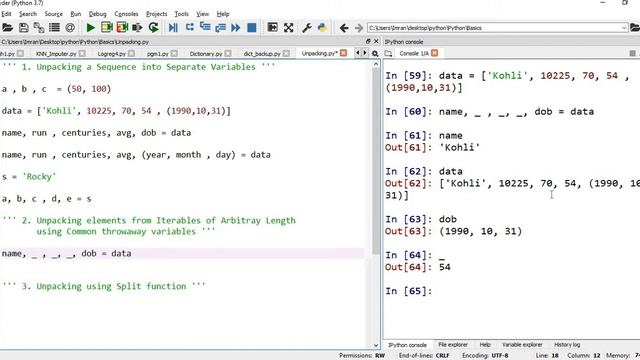Run current cell and advance
Screen dimensions: 640x360
click(x=122, y=28)
